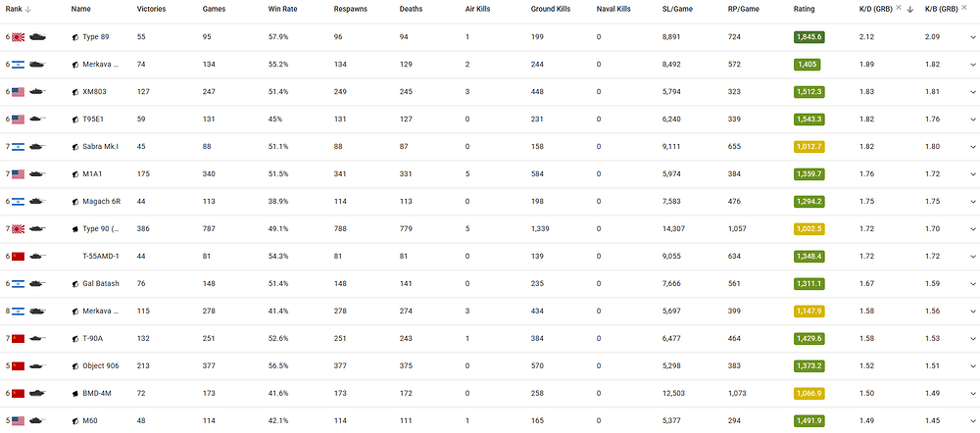This screenshot has height=433, width=980.
Task: Click the premium icon beside XM803 name
Action: pos(75,92)
